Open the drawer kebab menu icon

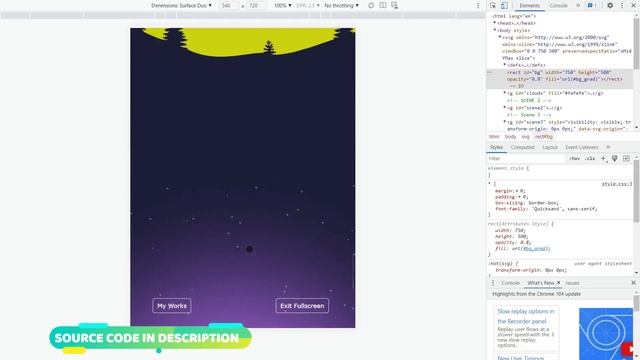(493, 283)
